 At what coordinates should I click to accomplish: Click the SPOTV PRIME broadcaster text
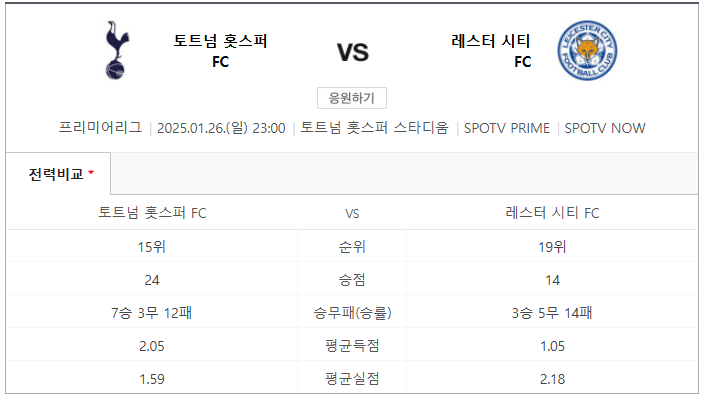[506, 128]
